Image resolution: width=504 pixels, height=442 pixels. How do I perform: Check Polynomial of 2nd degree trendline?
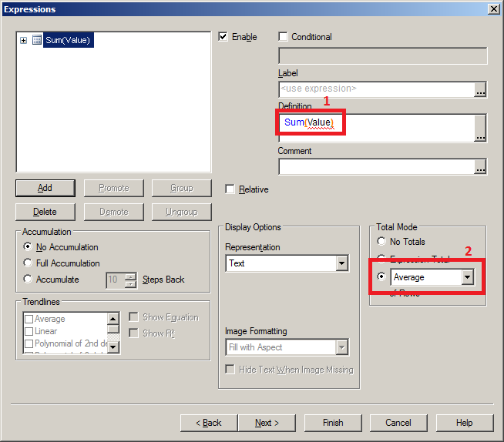(x=29, y=343)
